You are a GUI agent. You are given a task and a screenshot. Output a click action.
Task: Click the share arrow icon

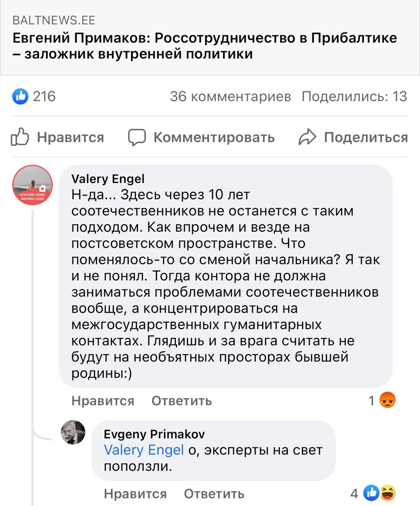(307, 137)
